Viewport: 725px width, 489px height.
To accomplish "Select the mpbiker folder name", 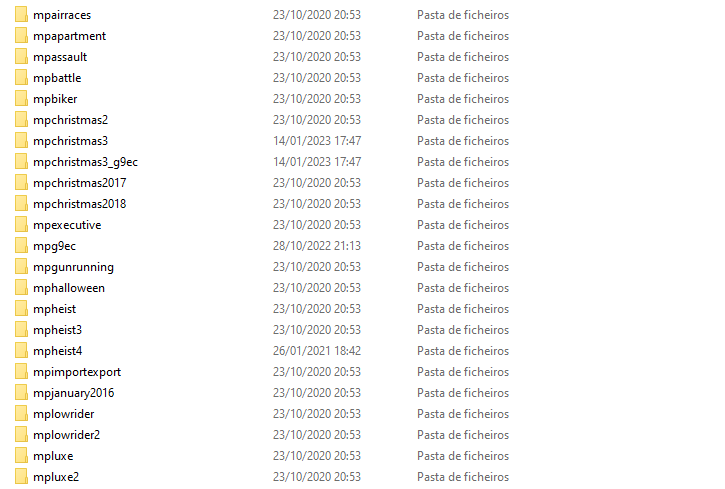I will [55, 99].
